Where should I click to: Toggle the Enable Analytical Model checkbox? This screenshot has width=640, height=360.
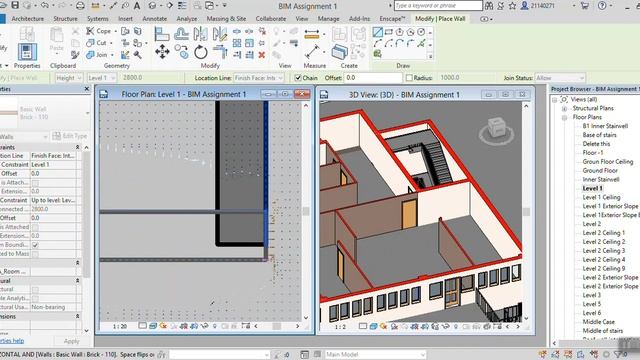pos(35,298)
